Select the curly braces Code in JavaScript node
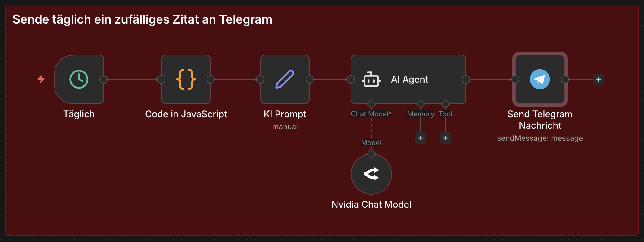The height and width of the screenshot is (242, 644). pos(186,80)
